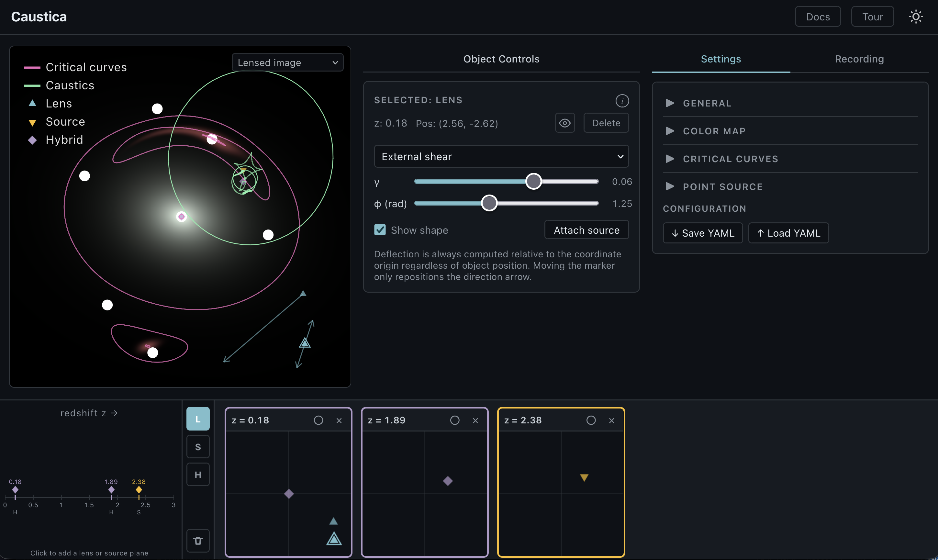This screenshot has width=938, height=560.
Task: Click the outlined lens triangle in image view
Action: (305, 343)
